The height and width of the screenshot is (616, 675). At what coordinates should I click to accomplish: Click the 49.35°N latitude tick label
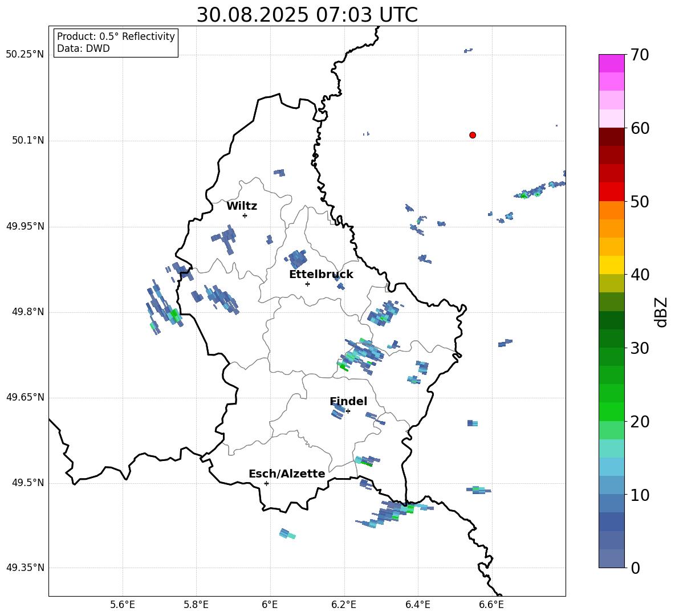click(x=25, y=568)
